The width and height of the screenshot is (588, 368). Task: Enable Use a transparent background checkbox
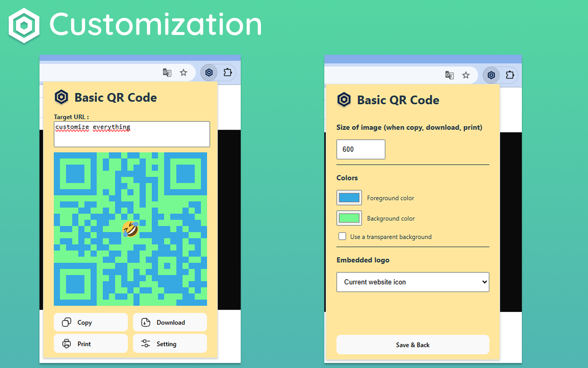point(342,236)
